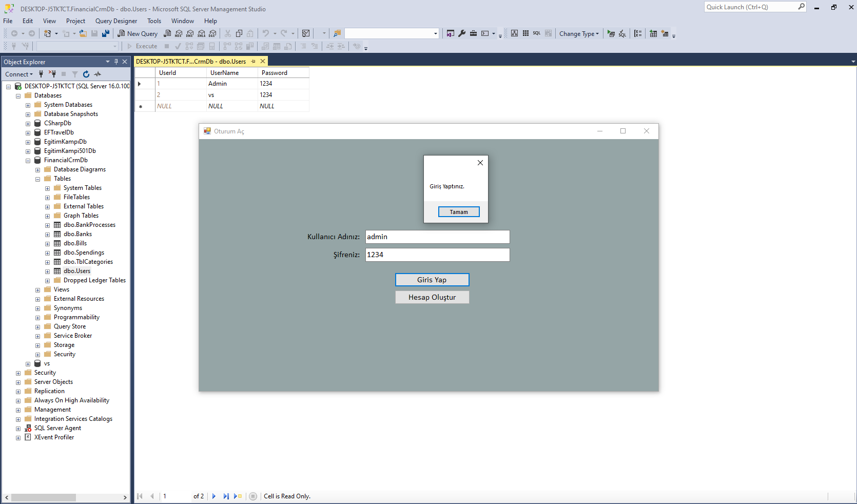Go to next record in grid navigator
The height and width of the screenshot is (504, 857).
[214, 496]
